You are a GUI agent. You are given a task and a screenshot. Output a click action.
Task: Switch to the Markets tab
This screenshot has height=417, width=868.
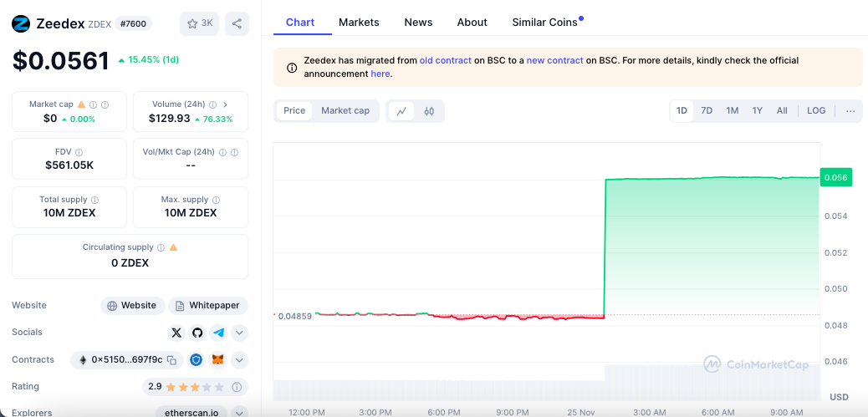pos(359,23)
